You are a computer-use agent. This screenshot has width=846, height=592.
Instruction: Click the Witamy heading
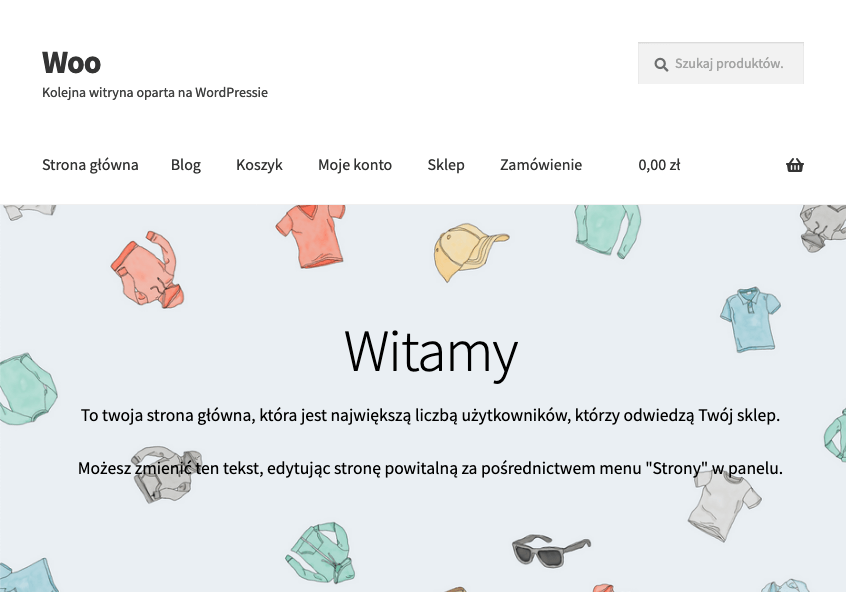[431, 352]
